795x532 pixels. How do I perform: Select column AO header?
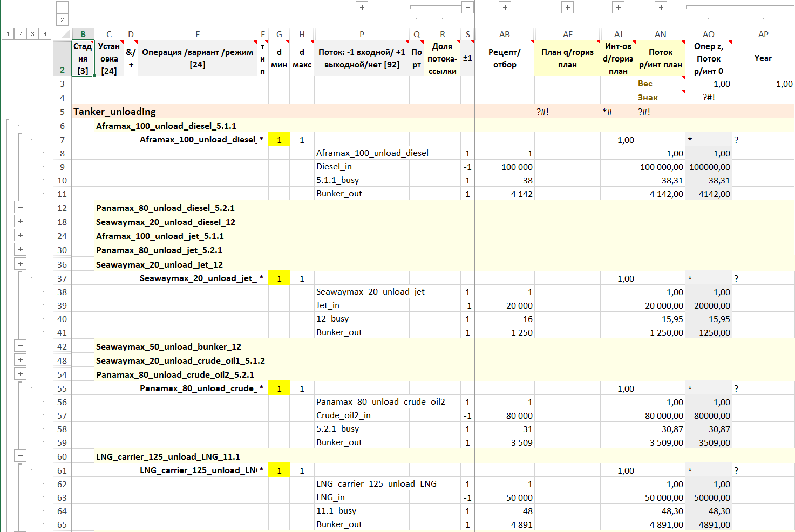(x=708, y=34)
